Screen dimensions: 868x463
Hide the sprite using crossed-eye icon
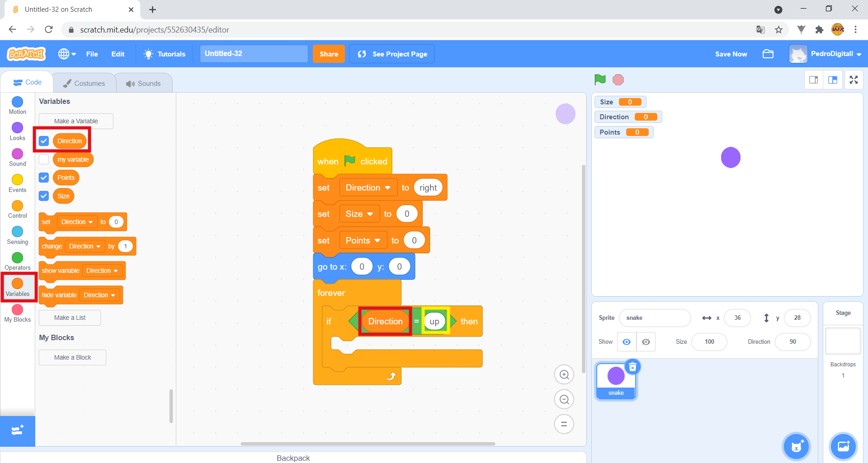click(x=646, y=342)
